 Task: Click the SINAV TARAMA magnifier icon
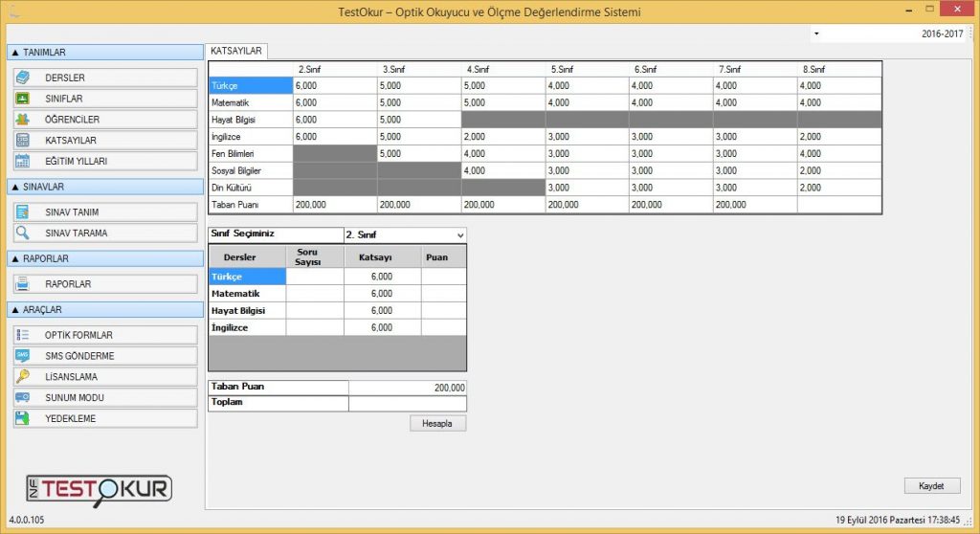pos(23,233)
